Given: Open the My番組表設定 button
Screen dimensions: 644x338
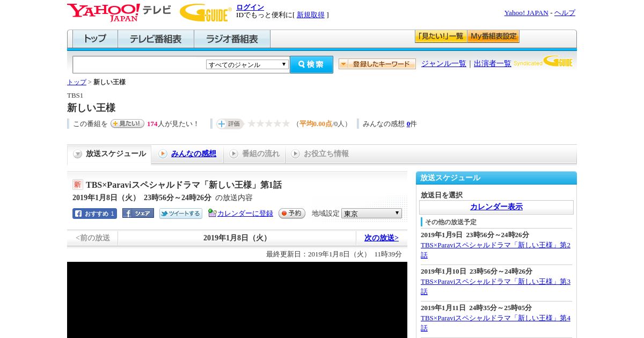Looking at the screenshot, I should pyautogui.click(x=493, y=36).
